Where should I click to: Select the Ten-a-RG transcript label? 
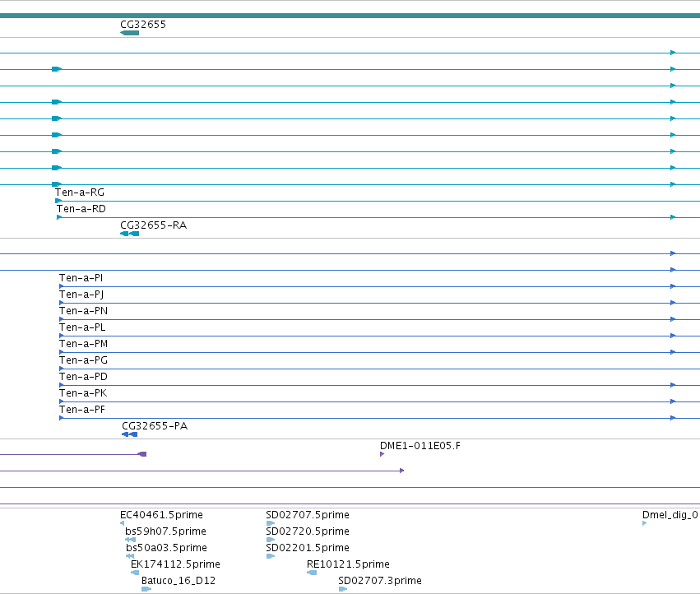[80, 193]
